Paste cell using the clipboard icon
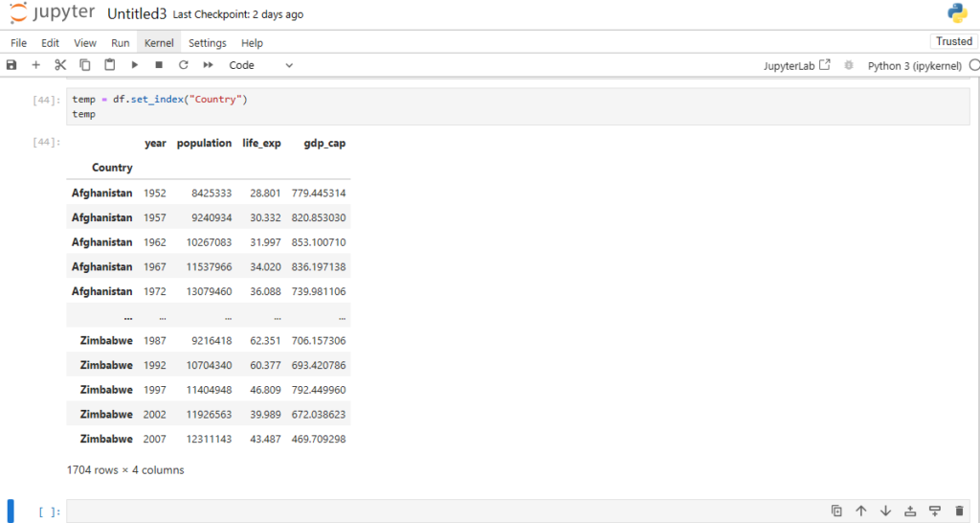Viewport: 980px width, 523px height. point(110,65)
